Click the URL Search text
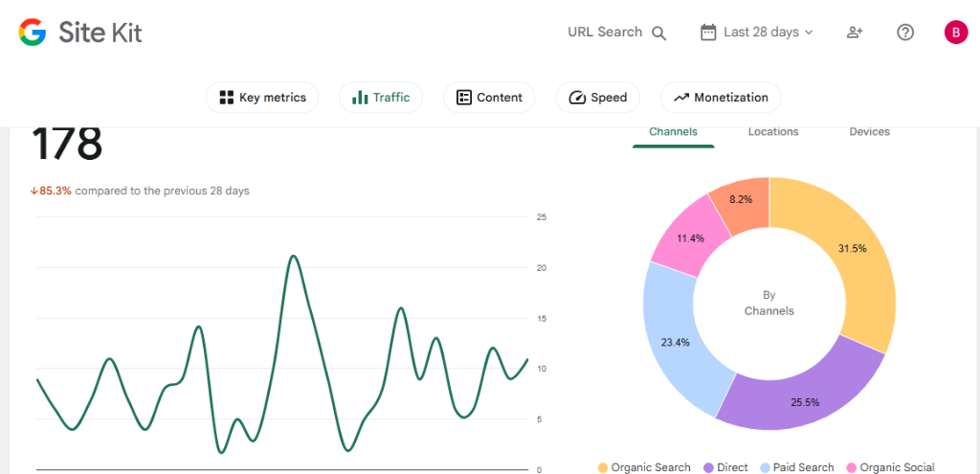 tap(605, 32)
